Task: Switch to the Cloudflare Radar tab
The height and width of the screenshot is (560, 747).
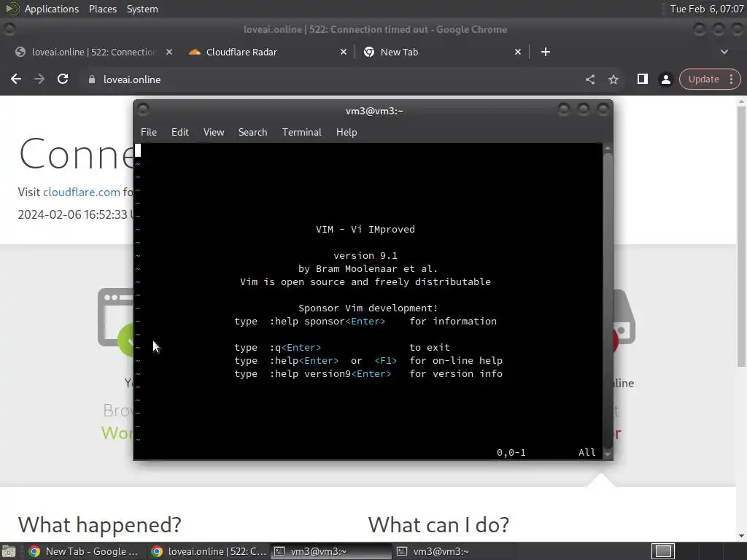Action: point(267,52)
